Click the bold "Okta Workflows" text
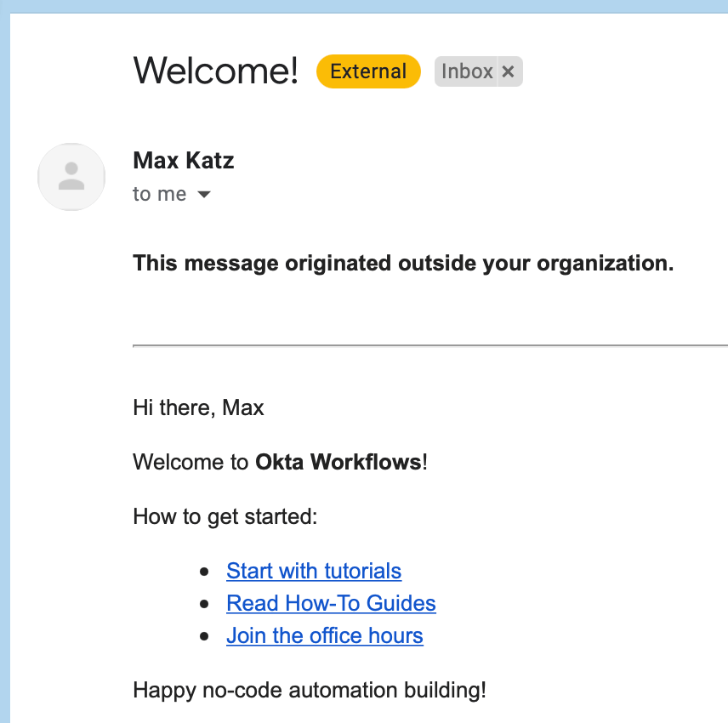The width and height of the screenshot is (728, 723). [x=338, y=463]
